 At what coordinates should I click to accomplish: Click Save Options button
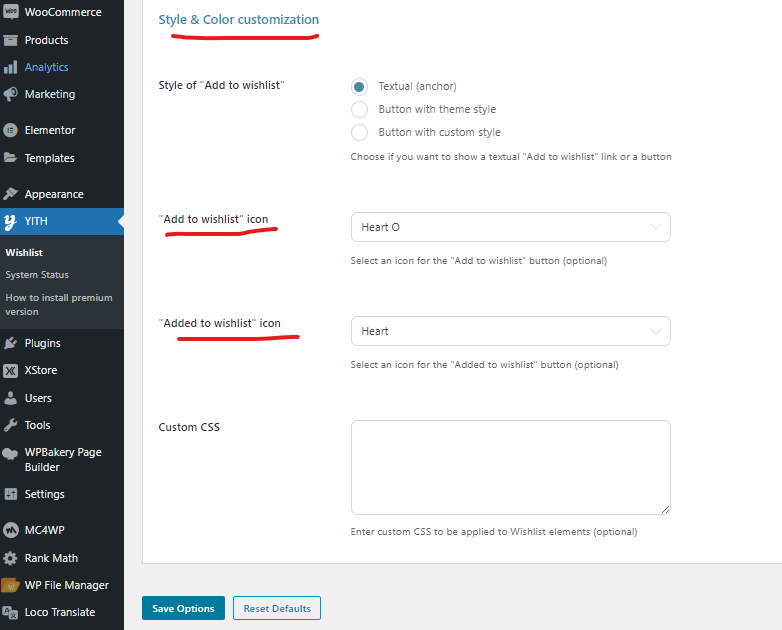click(183, 608)
